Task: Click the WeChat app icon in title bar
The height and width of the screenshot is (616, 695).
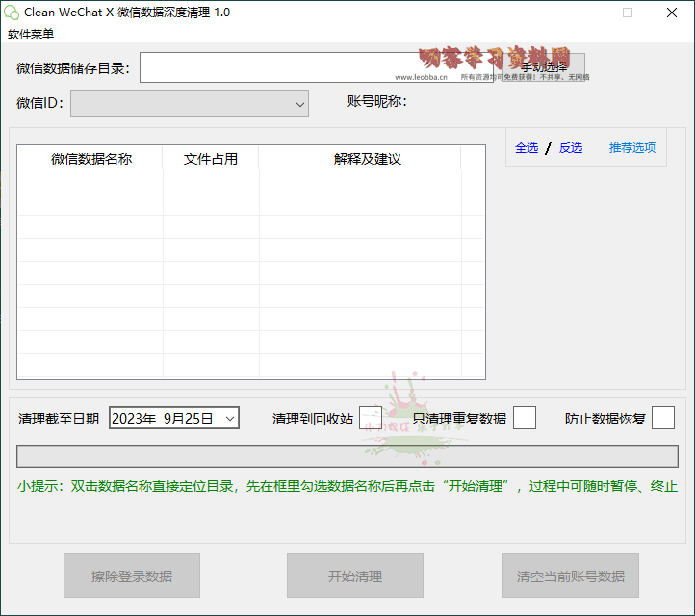Action: pos(12,13)
